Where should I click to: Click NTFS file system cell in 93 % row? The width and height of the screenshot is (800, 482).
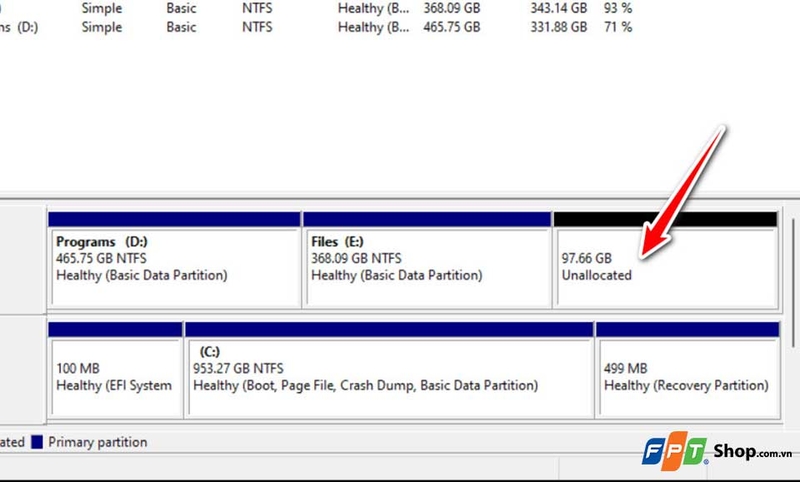tap(257, 8)
